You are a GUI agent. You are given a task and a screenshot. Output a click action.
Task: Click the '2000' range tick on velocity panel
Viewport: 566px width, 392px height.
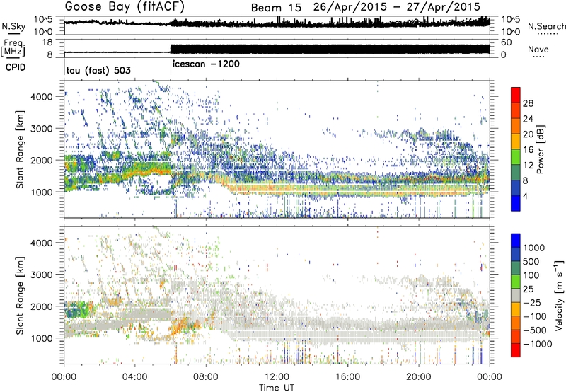click(42, 306)
